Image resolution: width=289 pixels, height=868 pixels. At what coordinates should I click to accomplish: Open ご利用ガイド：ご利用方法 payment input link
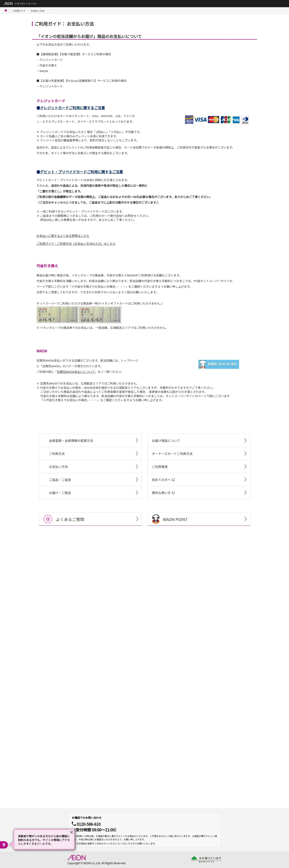tap(76, 244)
